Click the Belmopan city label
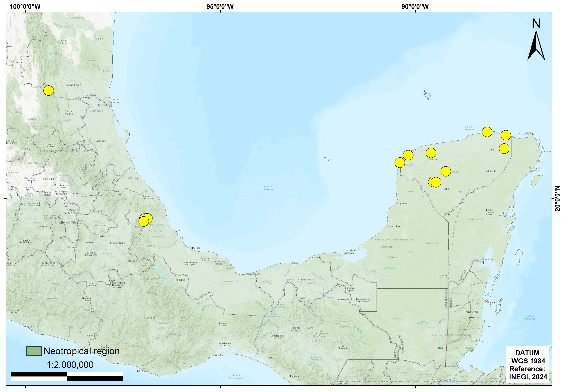Screen dimensions: 564x392 click(470, 312)
